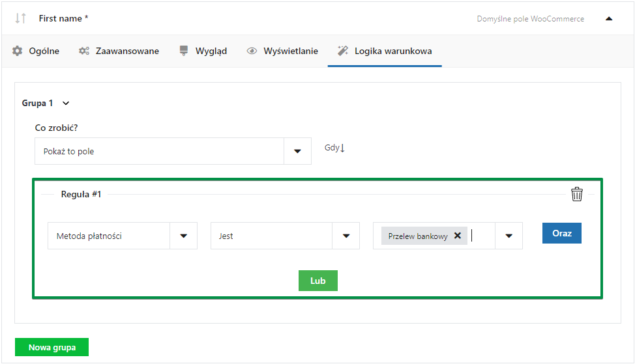Click the double gears icon of Zaawansowane
This screenshot has width=635, height=364.
tap(84, 51)
